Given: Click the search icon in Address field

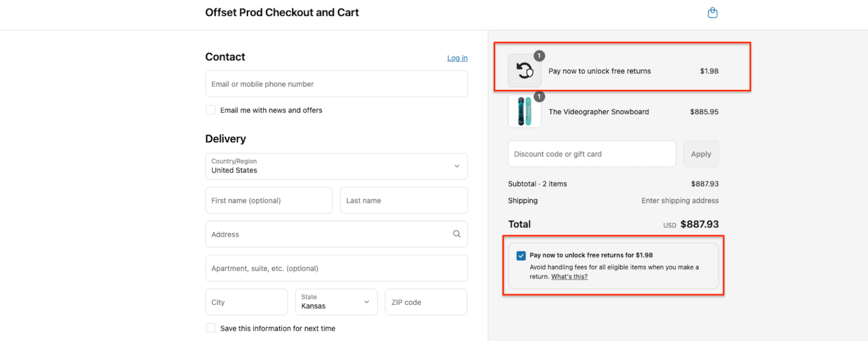Looking at the screenshot, I should pyautogui.click(x=456, y=234).
